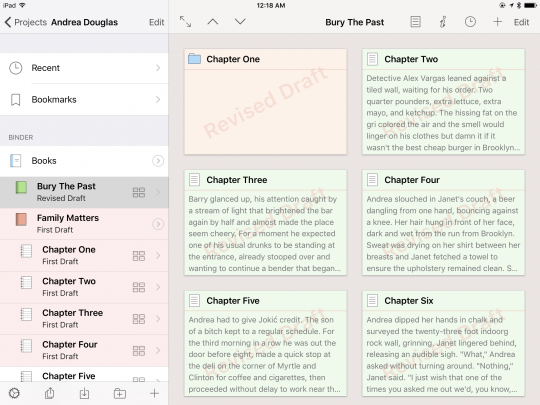The width and height of the screenshot is (540, 405).
Task: Select binder Chapter Five row
Action: (84, 374)
